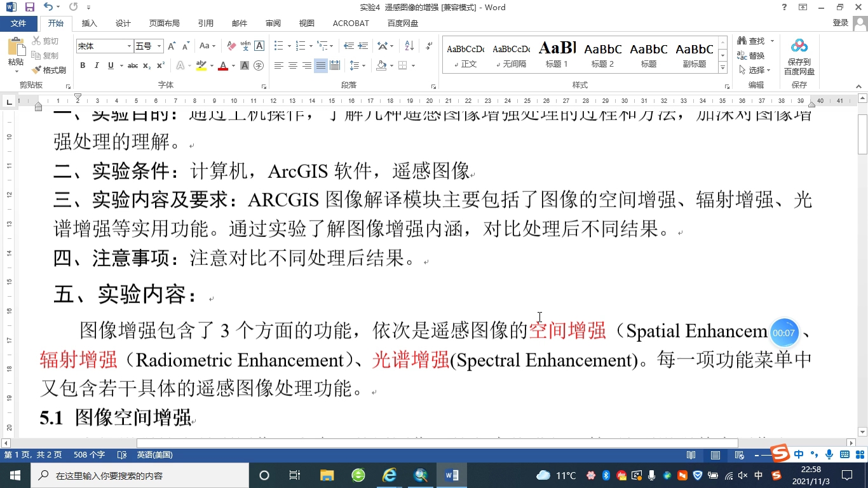The width and height of the screenshot is (868, 488).
Task: Click the Sign in (登录) link
Action: tap(841, 23)
